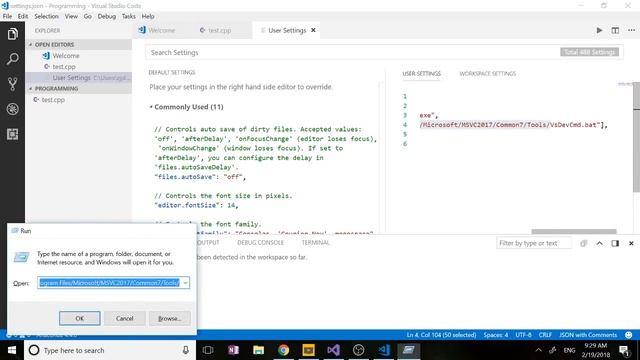Click the Open text field in Run dialog
640x360 pixels.
tap(109, 283)
